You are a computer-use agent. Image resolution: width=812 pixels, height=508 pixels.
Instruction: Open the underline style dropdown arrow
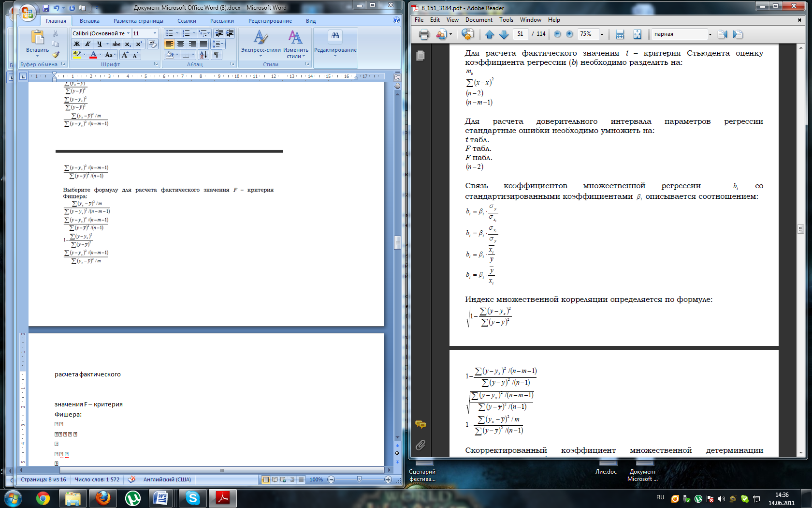[107, 44]
